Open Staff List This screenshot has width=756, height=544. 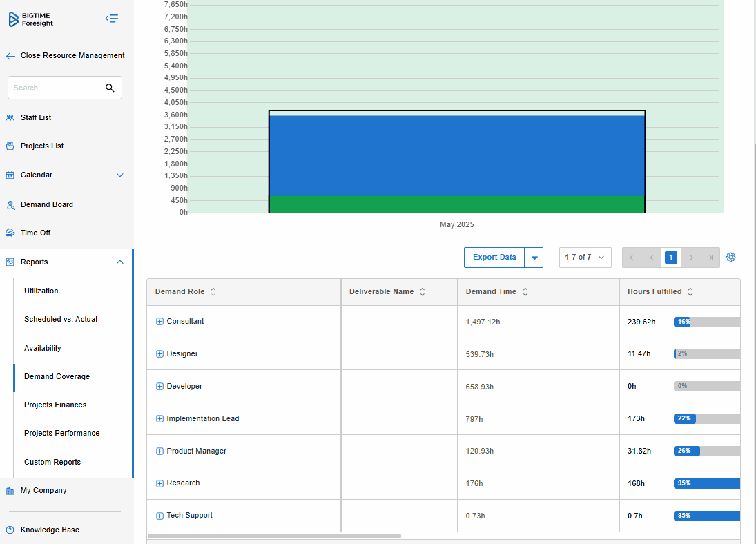pos(36,117)
